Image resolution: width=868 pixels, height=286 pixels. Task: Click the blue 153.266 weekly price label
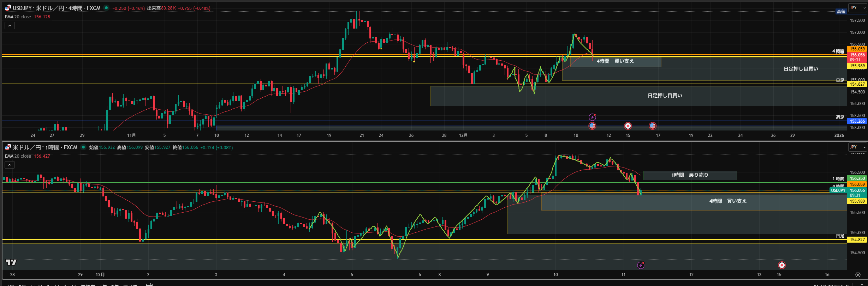click(857, 121)
